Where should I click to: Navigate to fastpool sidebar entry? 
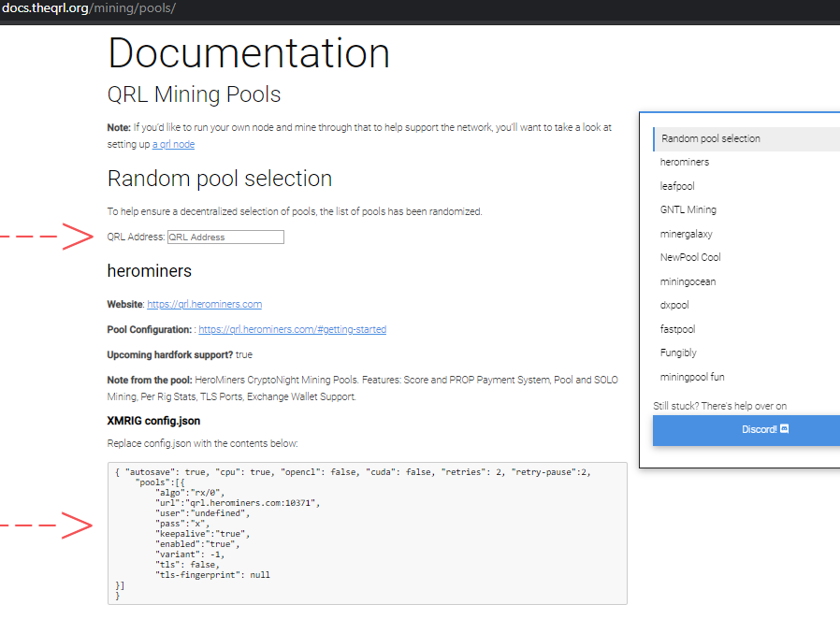[x=677, y=329]
